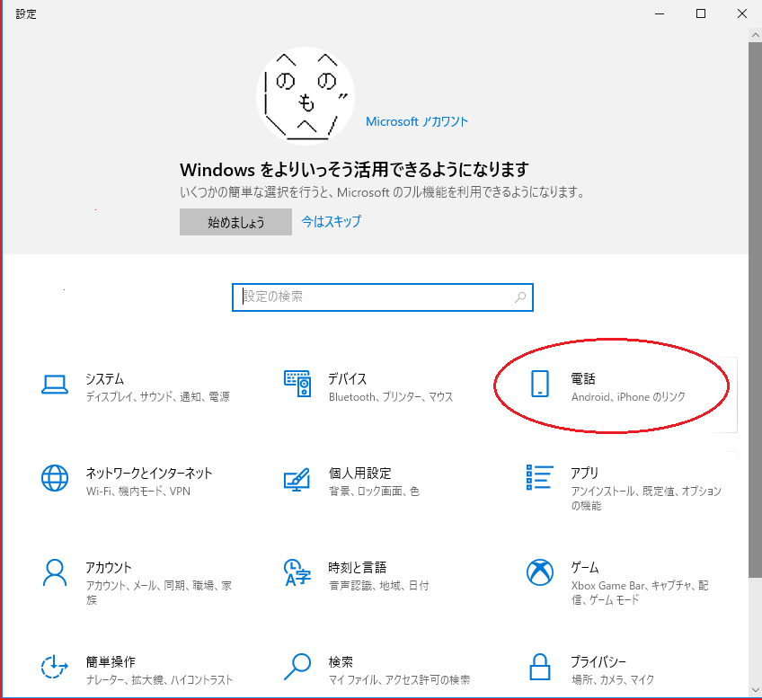
Task: Click the 検索 category title
Action: pos(341,661)
